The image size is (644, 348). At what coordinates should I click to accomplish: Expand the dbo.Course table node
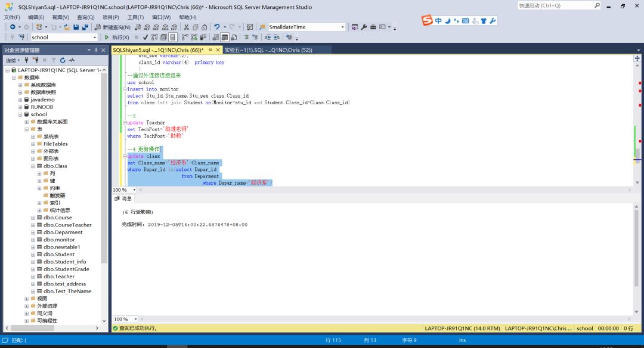click(x=33, y=218)
